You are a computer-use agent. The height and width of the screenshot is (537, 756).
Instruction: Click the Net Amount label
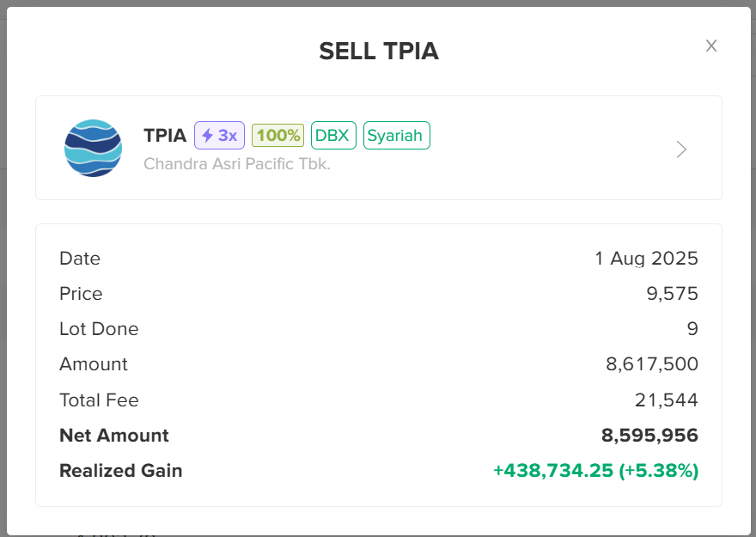114,436
